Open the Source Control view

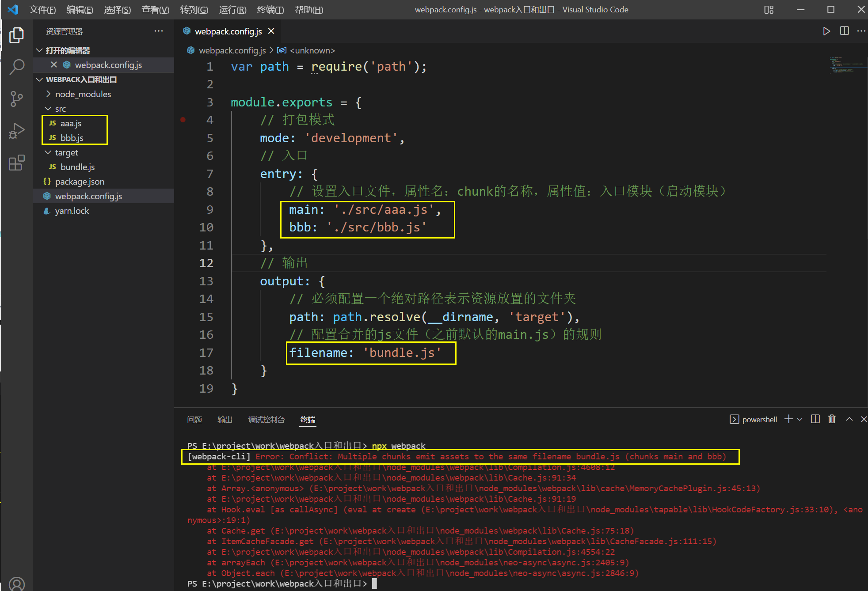16,99
